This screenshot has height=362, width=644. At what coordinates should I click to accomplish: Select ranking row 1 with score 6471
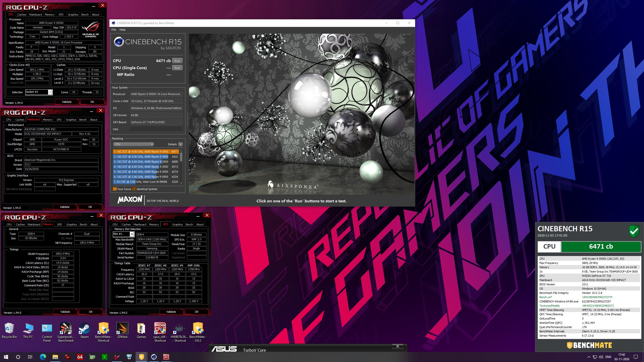tap(146, 152)
